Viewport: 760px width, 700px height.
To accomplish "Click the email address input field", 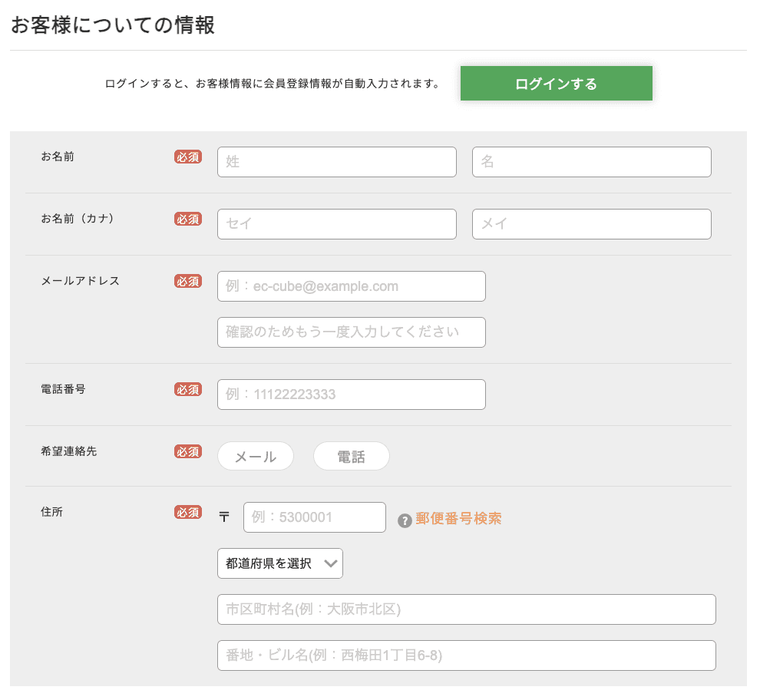I will click(x=351, y=286).
